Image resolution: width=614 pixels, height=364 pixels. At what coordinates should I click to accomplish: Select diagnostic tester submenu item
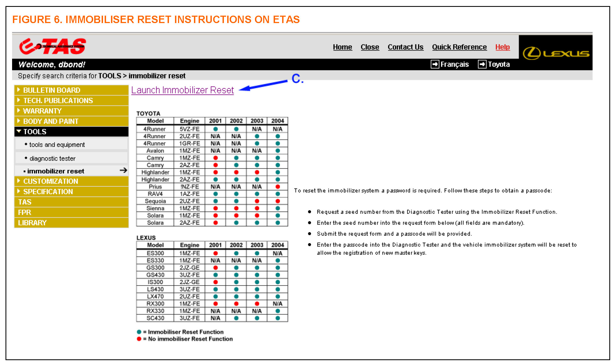coord(52,158)
